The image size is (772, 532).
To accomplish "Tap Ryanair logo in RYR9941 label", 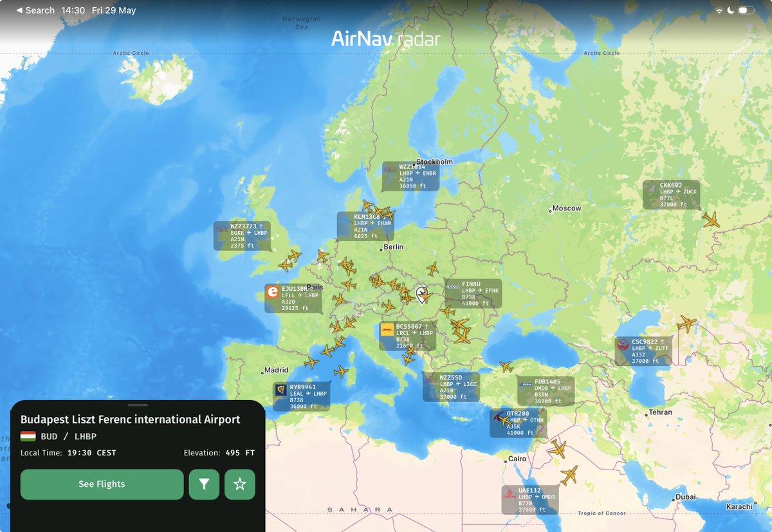I will coord(281,390).
